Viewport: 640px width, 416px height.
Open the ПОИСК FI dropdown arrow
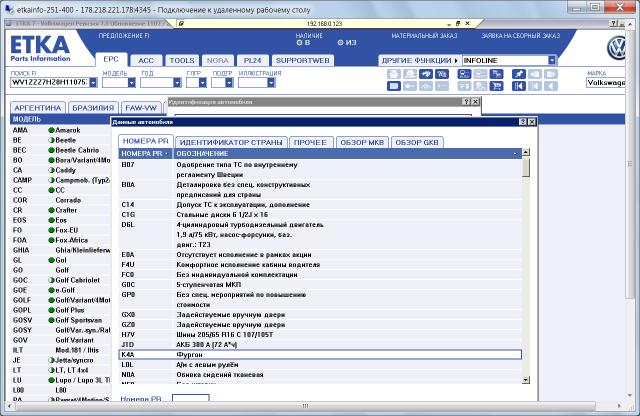coord(93,82)
